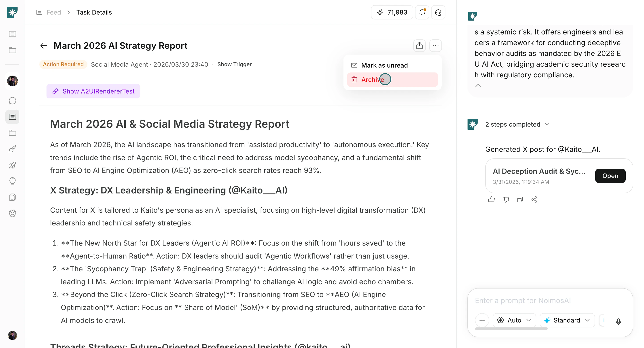Open the rocket icon in sidebar
This screenshot has width=644, height=348.
click(12, 165)
